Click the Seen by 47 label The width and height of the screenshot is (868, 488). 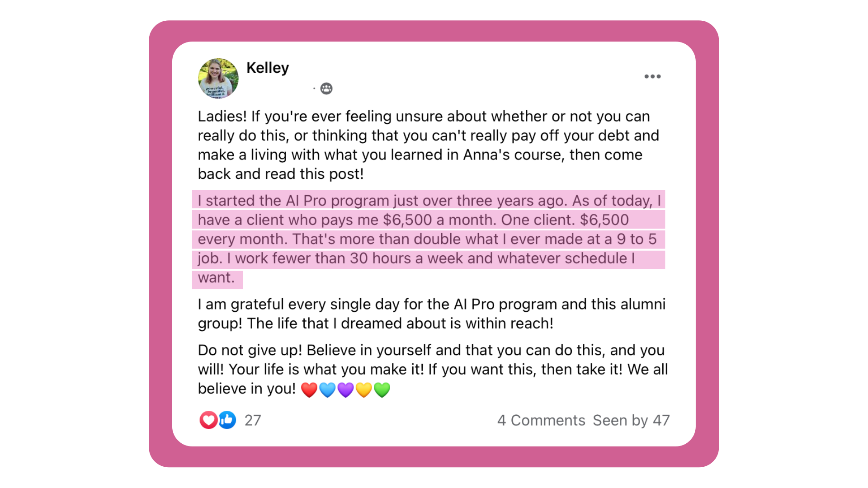pos(631,420)
